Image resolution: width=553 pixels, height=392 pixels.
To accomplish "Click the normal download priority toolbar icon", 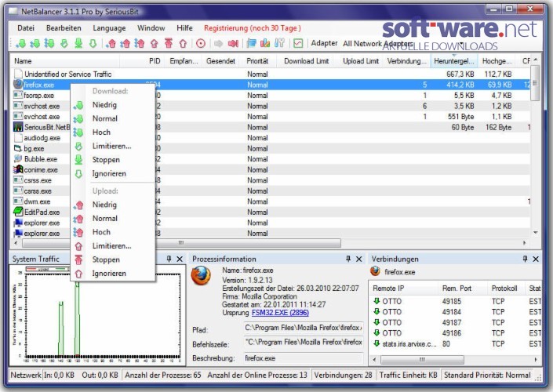I will [35, 44].
